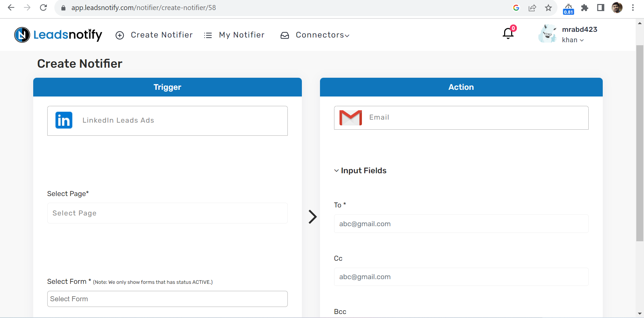The width and height of the screenshot is (644, 318).
Task: Open the LinkedIn Leads Ads trigger selector
Action: 167,121
